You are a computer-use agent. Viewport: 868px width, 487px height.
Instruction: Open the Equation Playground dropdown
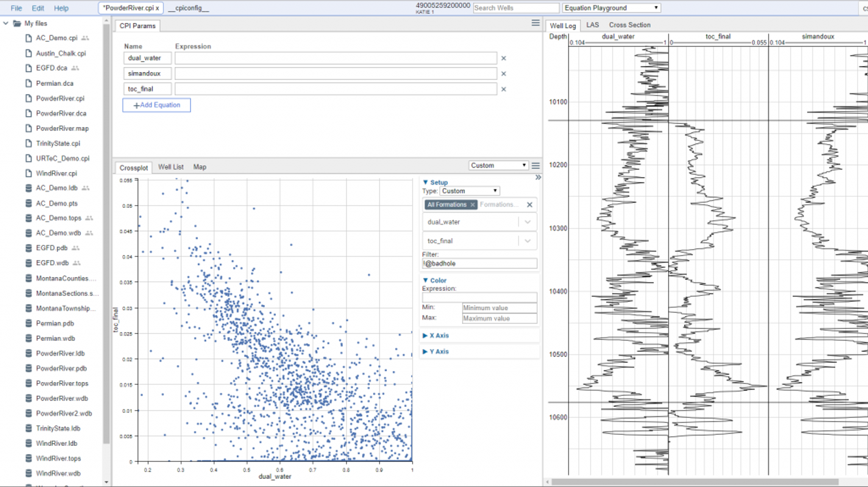click(612, 8)
